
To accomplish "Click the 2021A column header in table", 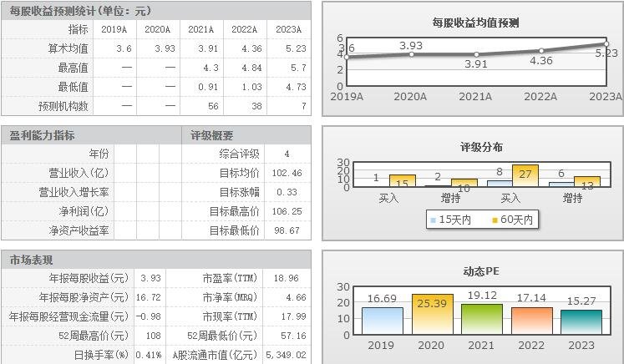I will [x=201, y=29].
